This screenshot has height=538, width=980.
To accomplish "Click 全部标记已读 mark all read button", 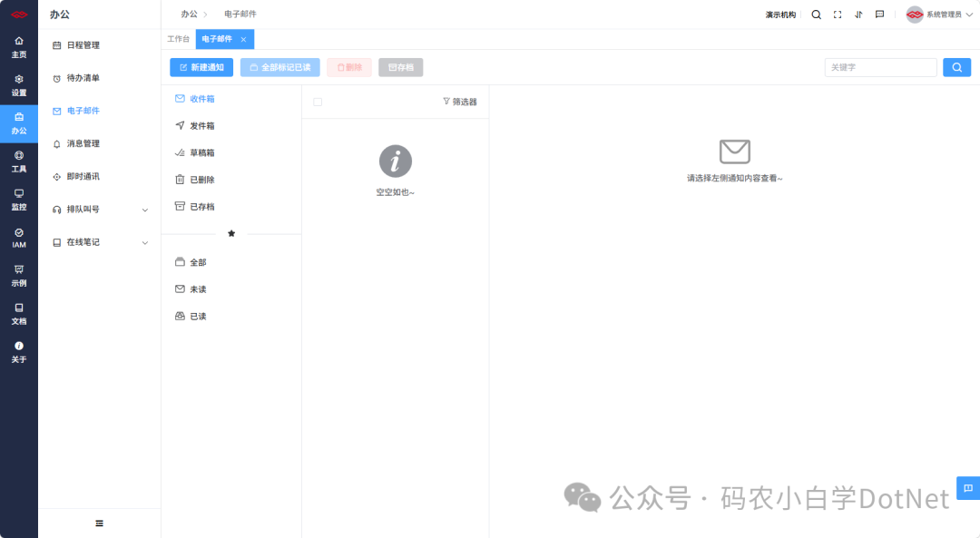I will (280, 67).
